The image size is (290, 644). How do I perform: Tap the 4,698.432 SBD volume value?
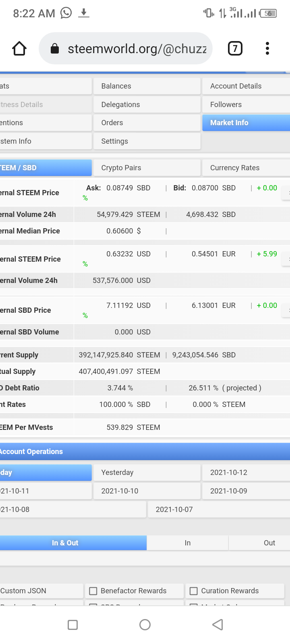click(x=211, y=215)
